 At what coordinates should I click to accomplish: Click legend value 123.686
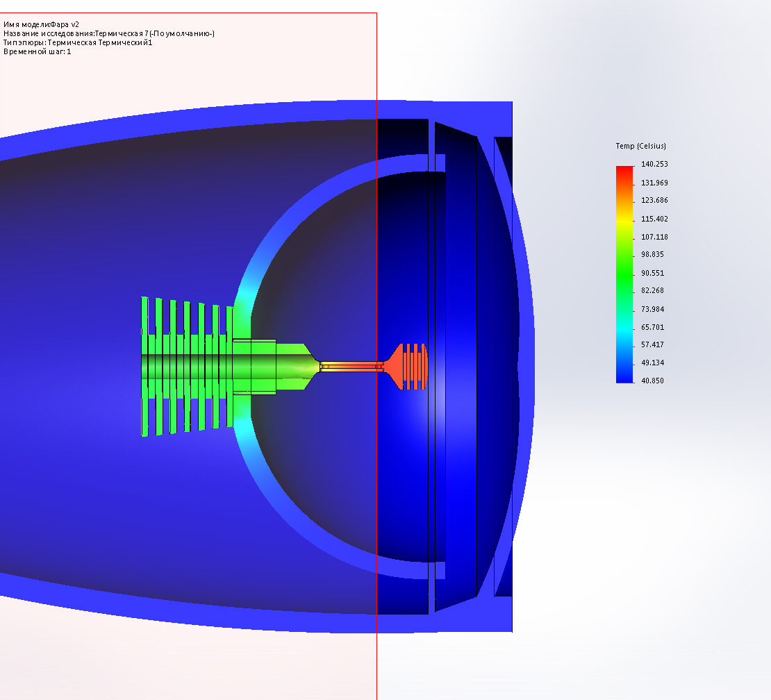coord(654,200)
